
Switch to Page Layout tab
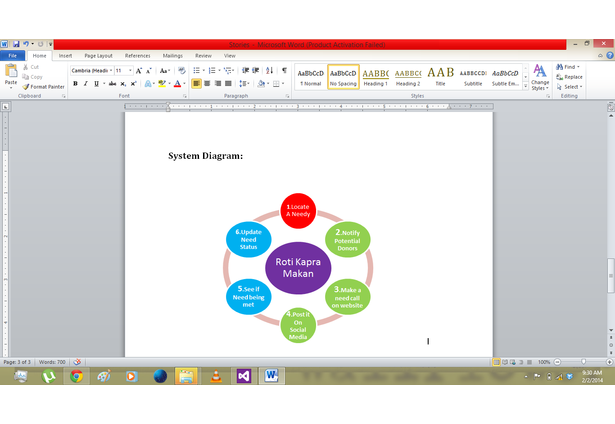[98, 56]
